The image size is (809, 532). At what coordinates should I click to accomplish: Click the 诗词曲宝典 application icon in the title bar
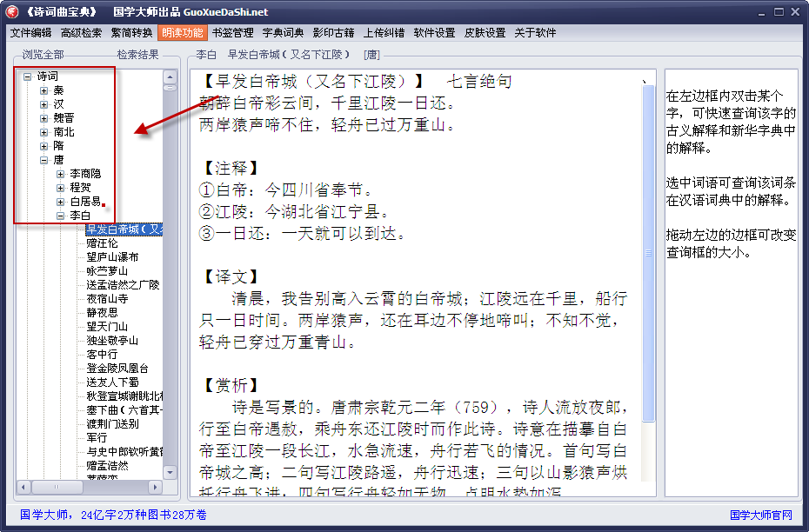[x=11, y=11]
